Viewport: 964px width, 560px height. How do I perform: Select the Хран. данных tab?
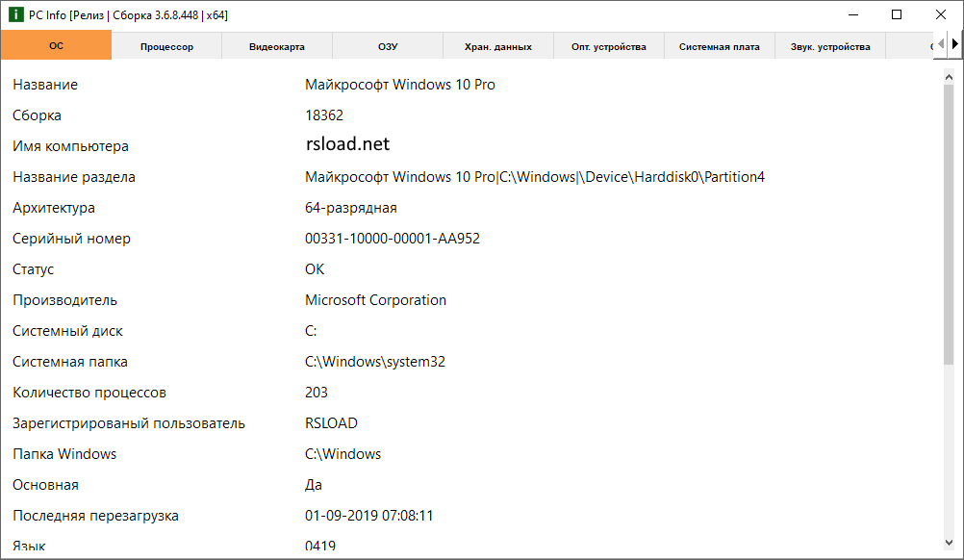tap(497, 44)
